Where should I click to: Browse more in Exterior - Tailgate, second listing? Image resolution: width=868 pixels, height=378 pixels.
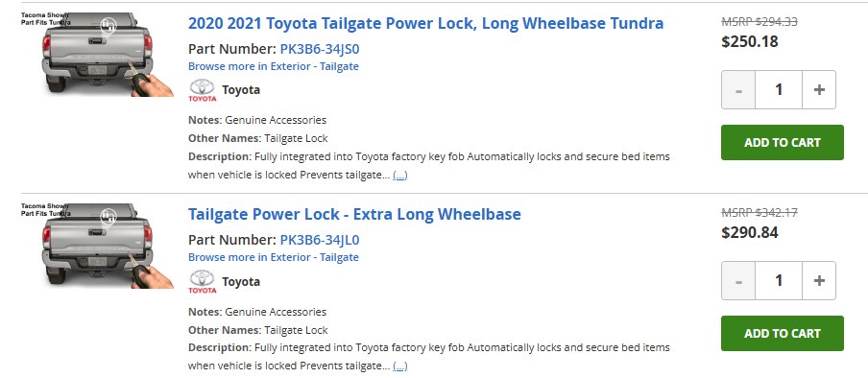pos(274,257)
